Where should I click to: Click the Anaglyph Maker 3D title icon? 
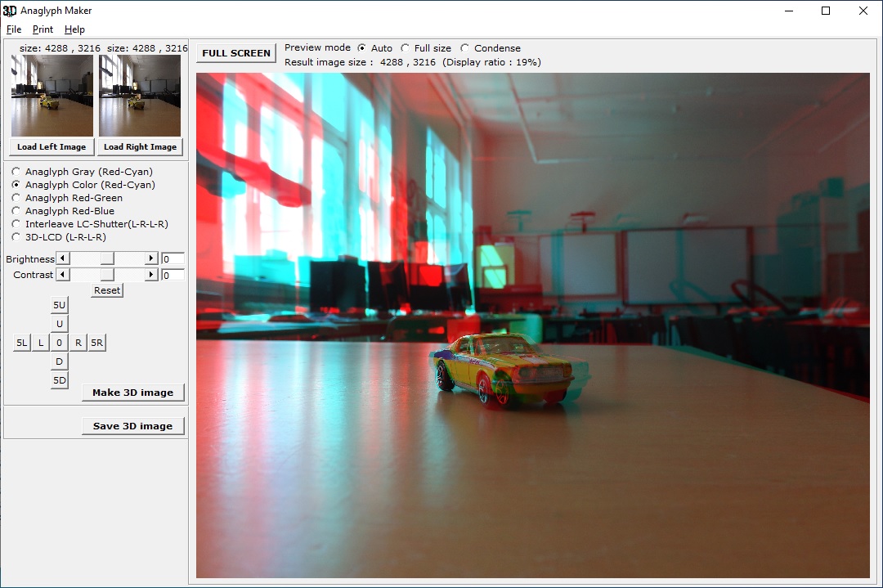[x=10, y=11]
